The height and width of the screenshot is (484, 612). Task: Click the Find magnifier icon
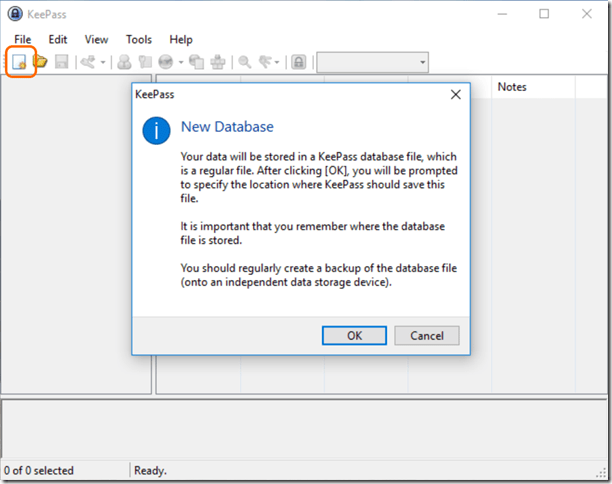click(245, 62)
